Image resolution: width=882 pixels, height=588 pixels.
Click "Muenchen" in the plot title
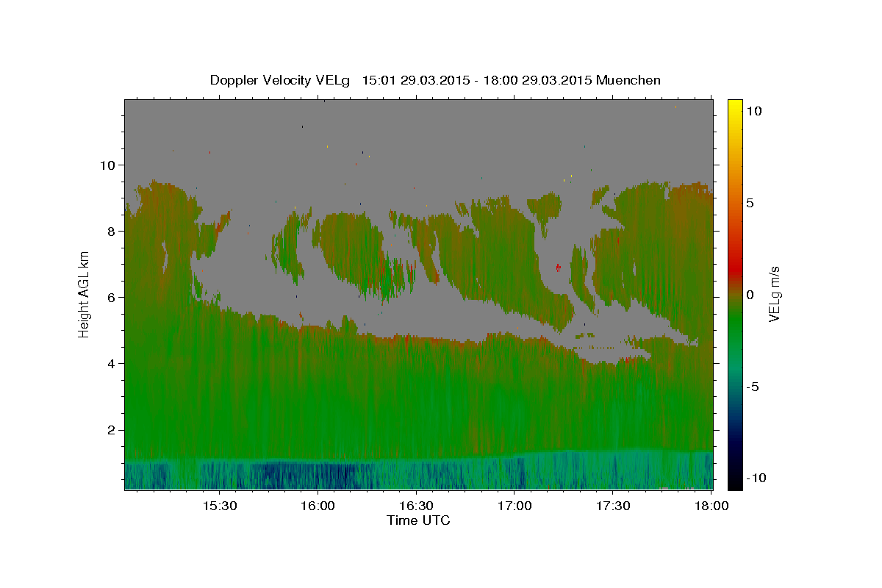point(629,80)
